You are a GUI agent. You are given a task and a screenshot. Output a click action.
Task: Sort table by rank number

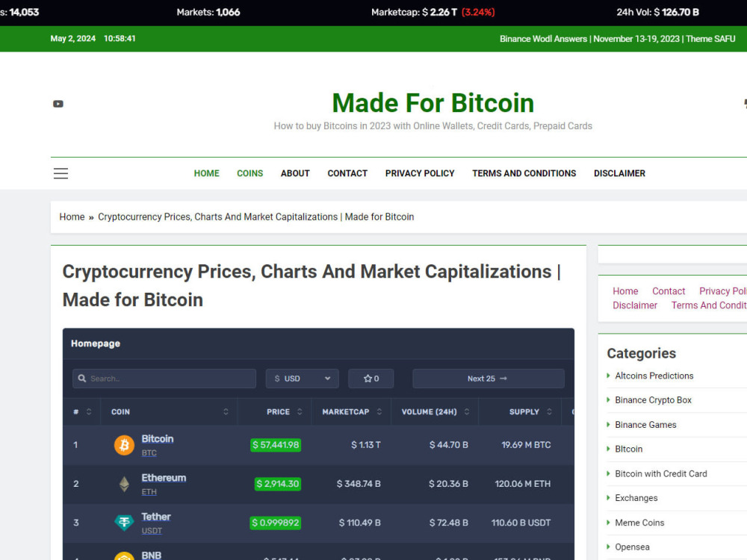click(82, 412)
